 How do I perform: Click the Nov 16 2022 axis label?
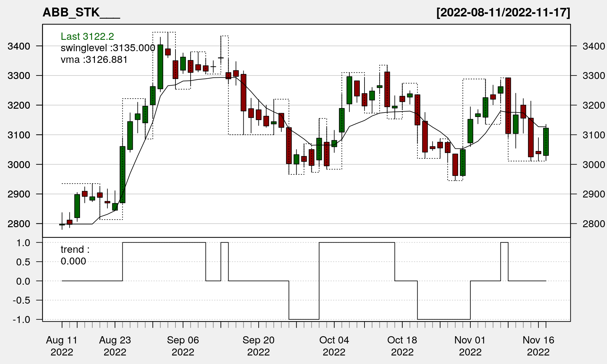(538, 346)
